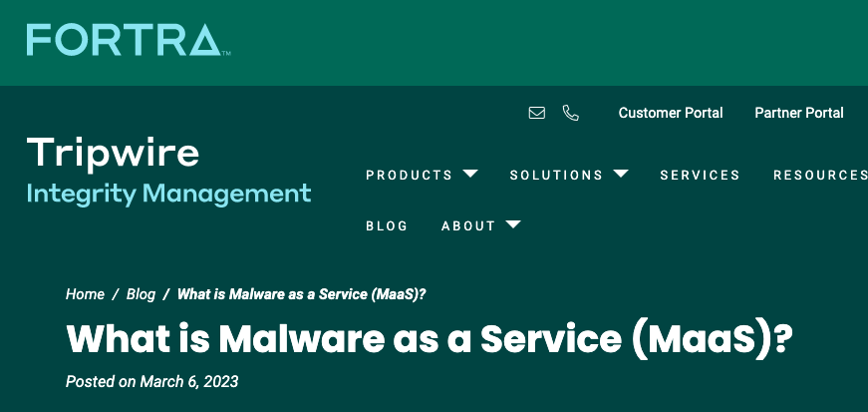The image size is (868, 412).
Task: Click the phone contact icon
Action: coord(571,113)
